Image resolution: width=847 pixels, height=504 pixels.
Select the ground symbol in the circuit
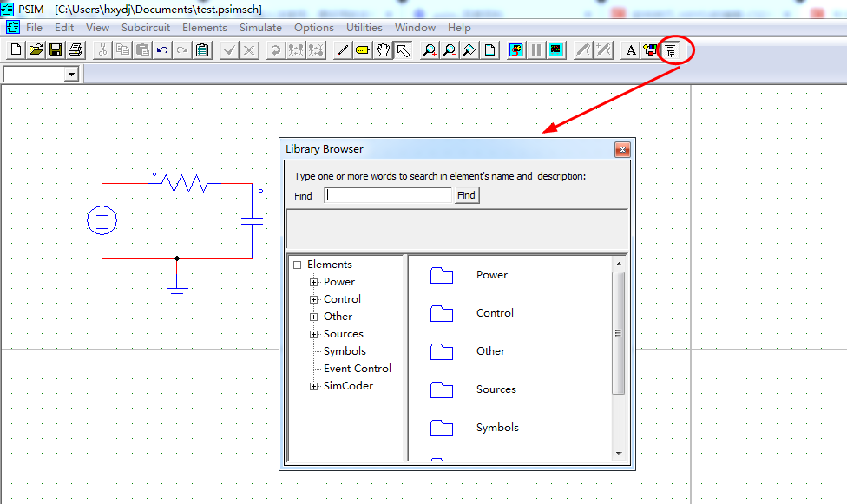coord(177,292)
